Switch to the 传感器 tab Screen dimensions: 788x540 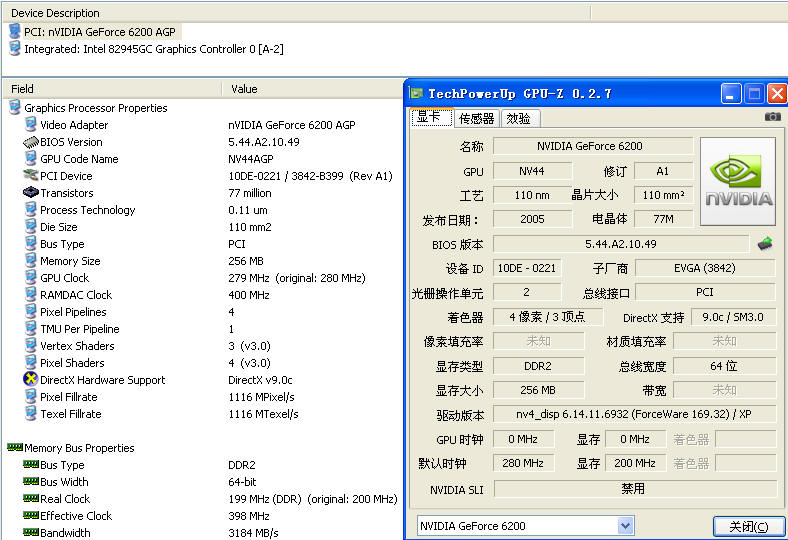point(476,119)
